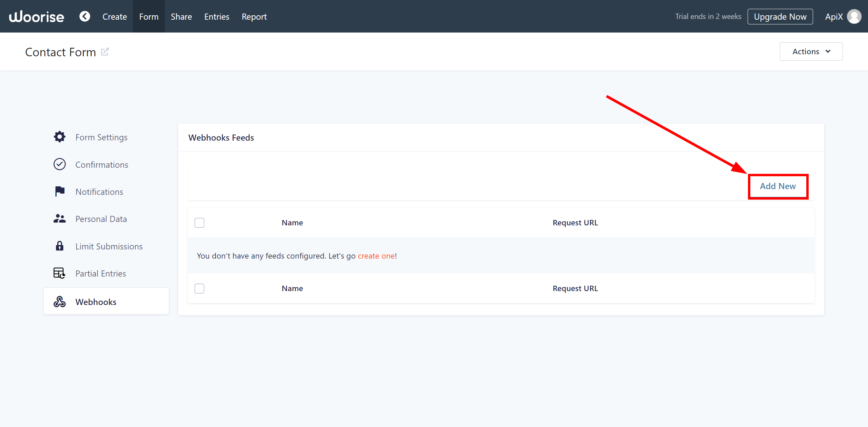Click the bottom Name column label
Image resolution: width=868 pixels, height=427 pixels.
coord(292,288)
